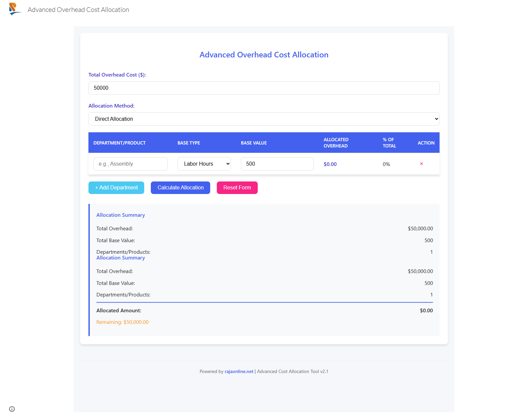Click the % OF TOTAL column header
This screenshot has width=528, height=420.
tap(389, 143)
